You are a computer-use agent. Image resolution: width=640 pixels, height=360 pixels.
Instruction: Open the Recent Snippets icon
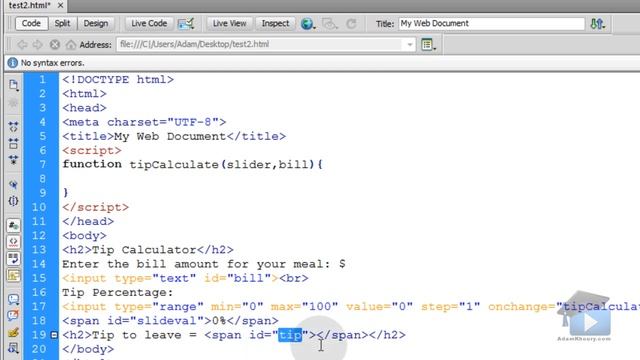(13, 348)
